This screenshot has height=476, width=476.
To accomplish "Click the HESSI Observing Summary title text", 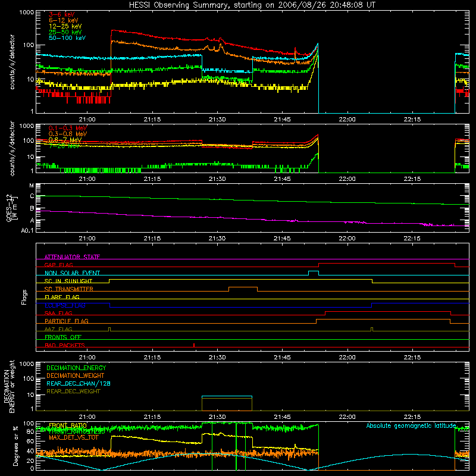I will 252,5.
